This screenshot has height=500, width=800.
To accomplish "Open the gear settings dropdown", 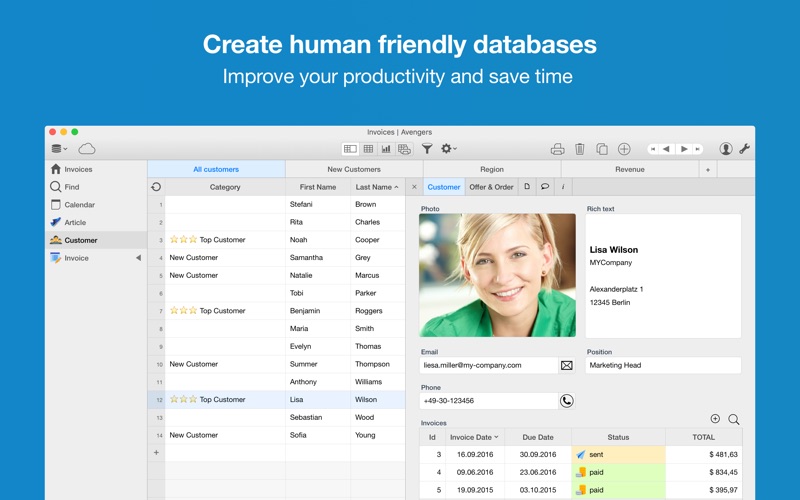I will (448, 148).
